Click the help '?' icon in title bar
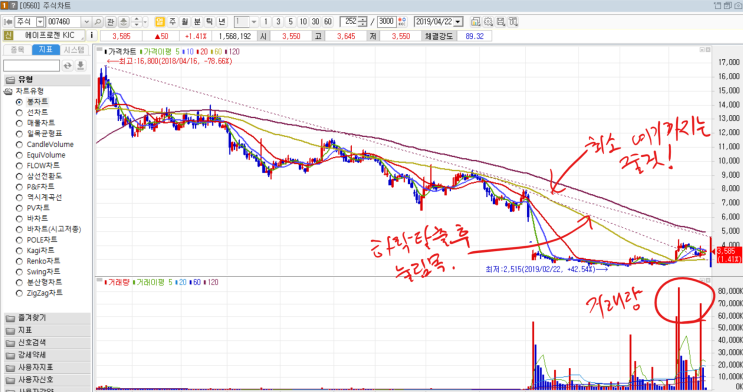743x392 pixels. point(13,5)
